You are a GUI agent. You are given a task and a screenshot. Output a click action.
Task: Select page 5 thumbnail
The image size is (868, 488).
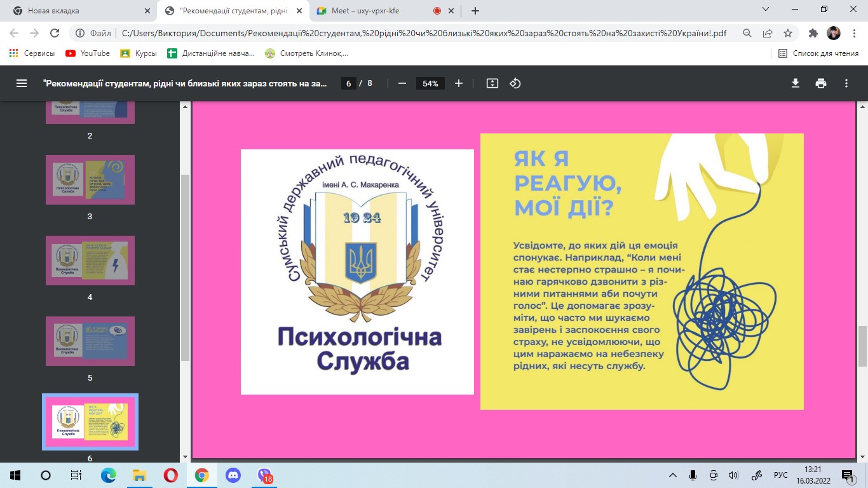pyautogui.click(x=90, y=341)
